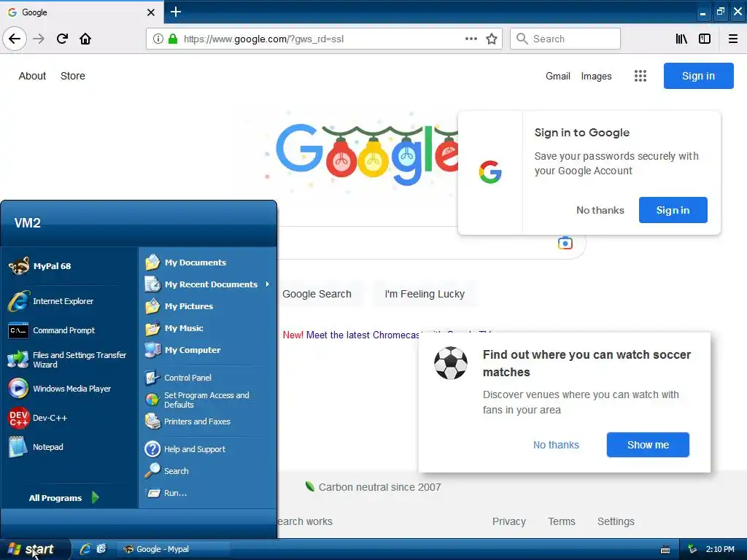Screen dimensions: 747x560
Task: Open the Terms footer link
Action: pyautogui.click(x=562, y=521)
